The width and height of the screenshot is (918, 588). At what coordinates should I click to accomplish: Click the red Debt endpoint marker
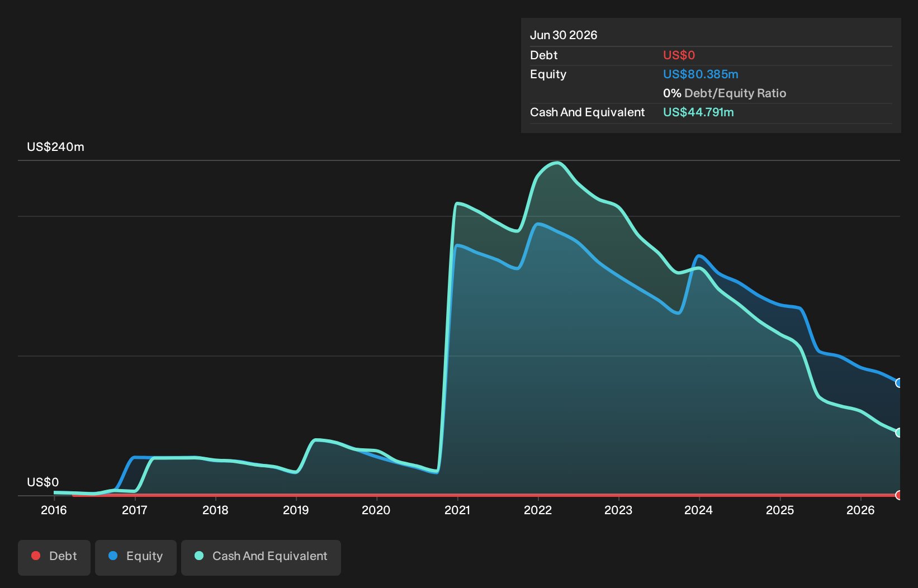pos(898,495)
